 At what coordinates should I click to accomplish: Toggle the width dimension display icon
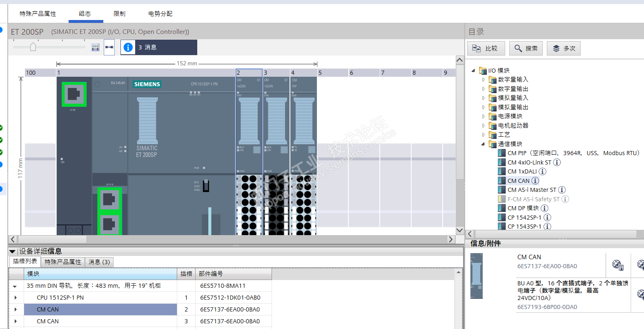[109, 47]
